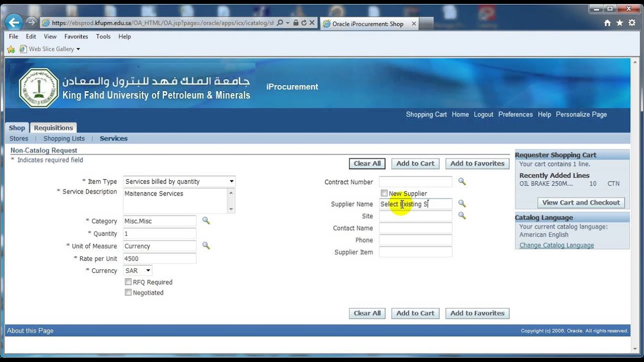Open the Tools menu
644x362 pixels.
[x=103, y=37]
